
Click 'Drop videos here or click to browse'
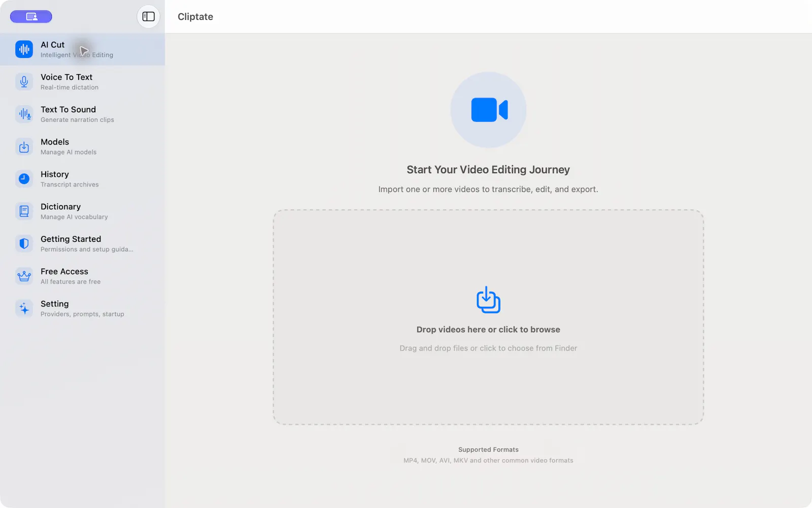point(488,330)
